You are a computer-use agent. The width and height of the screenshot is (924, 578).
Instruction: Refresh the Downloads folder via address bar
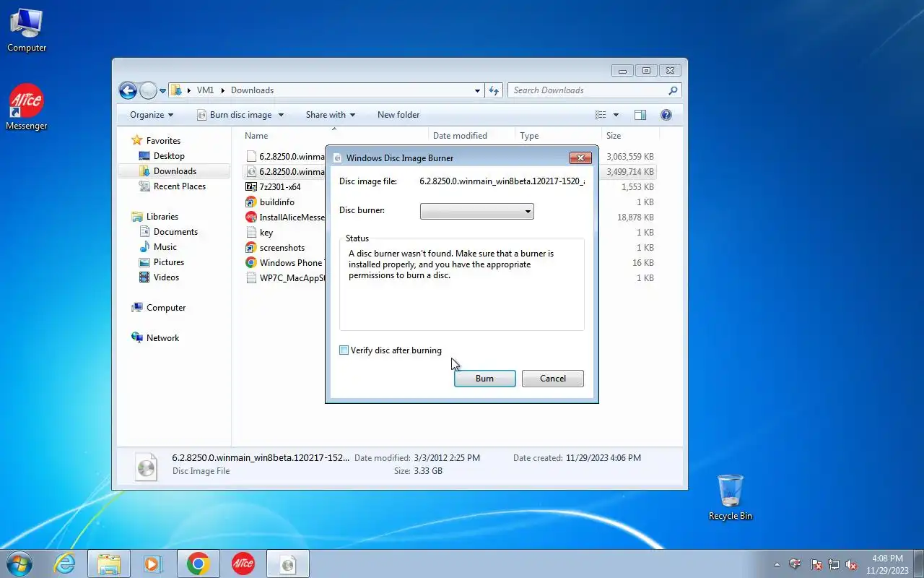click(x=494, y=90)
